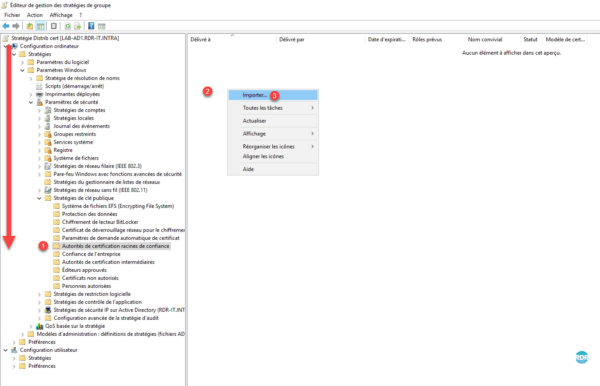Open Toutes les tâches submenu

click(273, 108)
